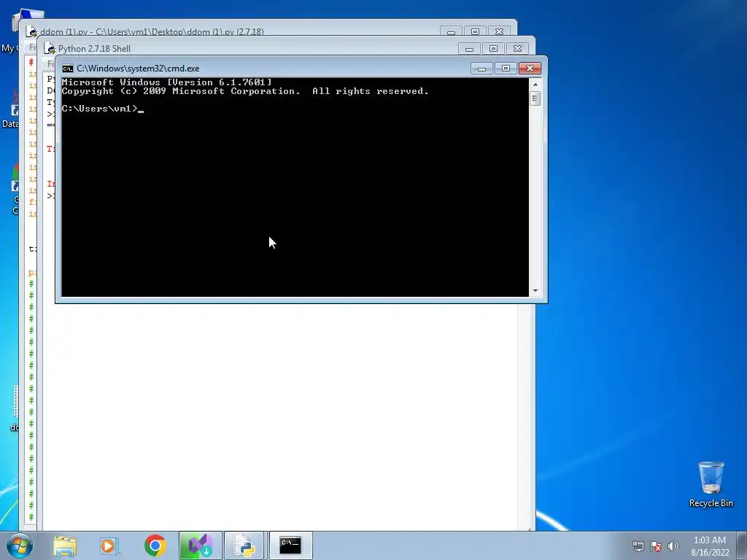Screen dimensions: 747x560
Task: Click the network status tray icon
Action: (638, 546)
